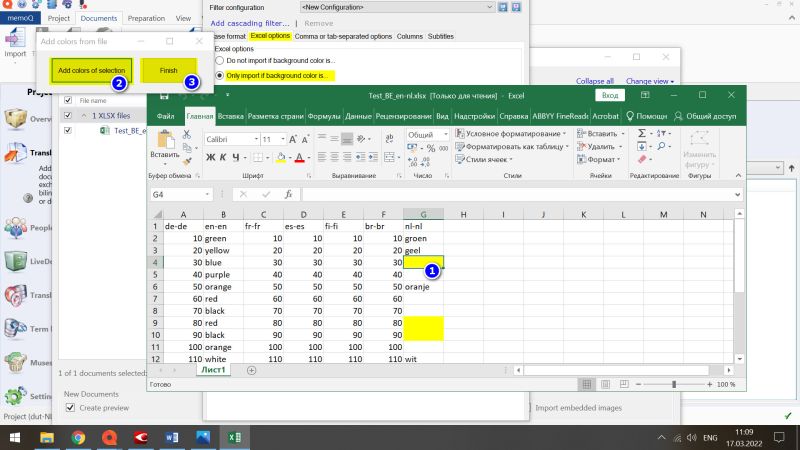This screenshot has width=800, height=450.
Task: Click the insert function fx icon
Action: (x=288, y=194)
